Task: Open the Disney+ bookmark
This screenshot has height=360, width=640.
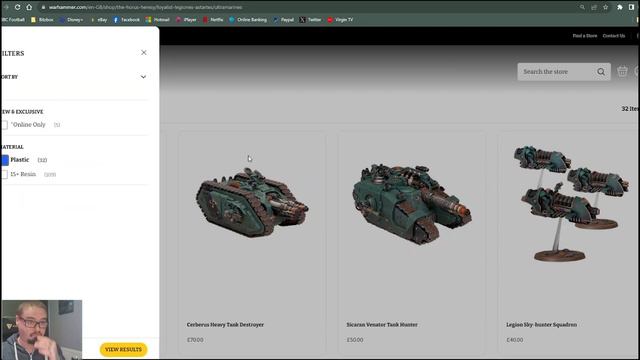Action: 72,20
